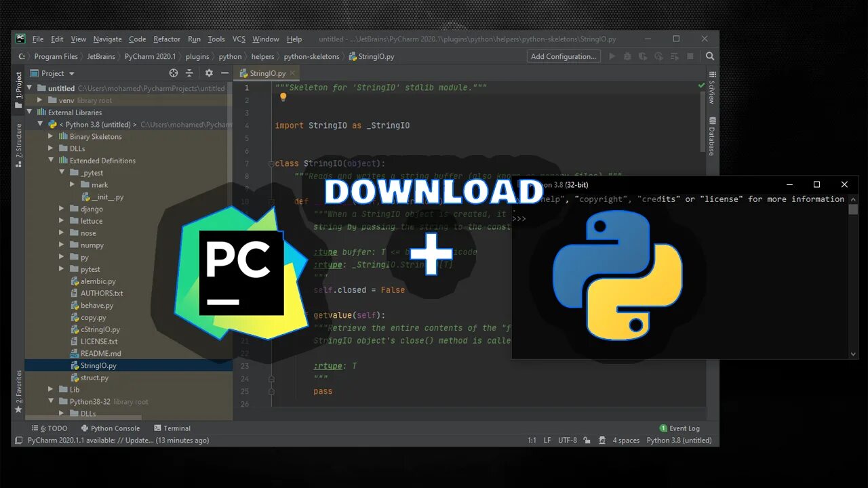Click JetBrains in the navigation bar
This screenshot has width=868, height=488.
(102, 57)
